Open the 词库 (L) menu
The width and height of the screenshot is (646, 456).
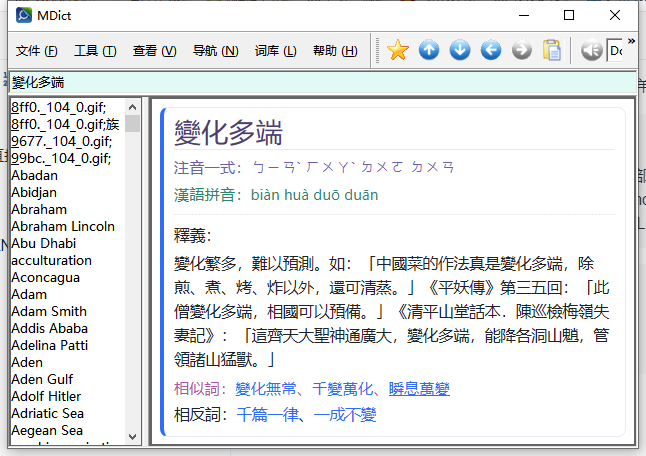click(275, 51)
